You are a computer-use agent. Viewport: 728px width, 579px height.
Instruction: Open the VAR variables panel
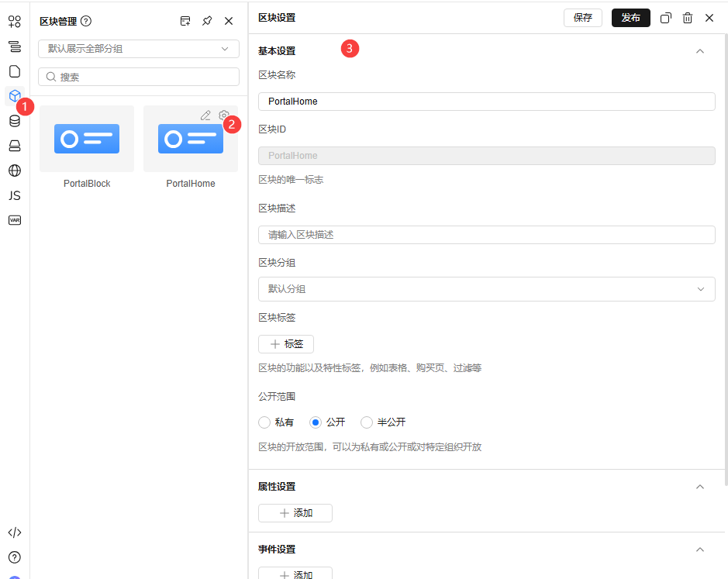point(14,220)
